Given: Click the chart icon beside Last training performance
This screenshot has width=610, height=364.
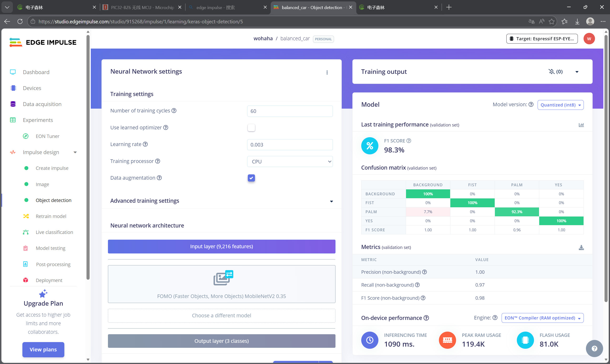Looking at the screenshot, I should [581, 125].
